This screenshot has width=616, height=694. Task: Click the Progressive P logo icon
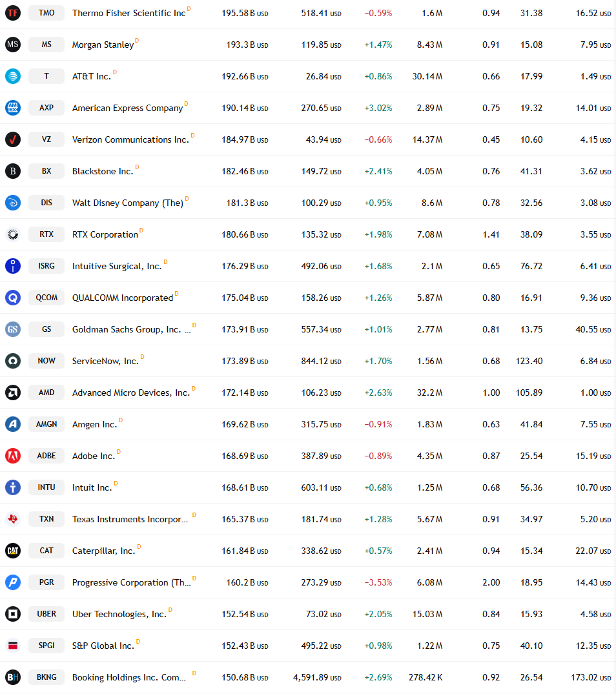coord(13,582)
